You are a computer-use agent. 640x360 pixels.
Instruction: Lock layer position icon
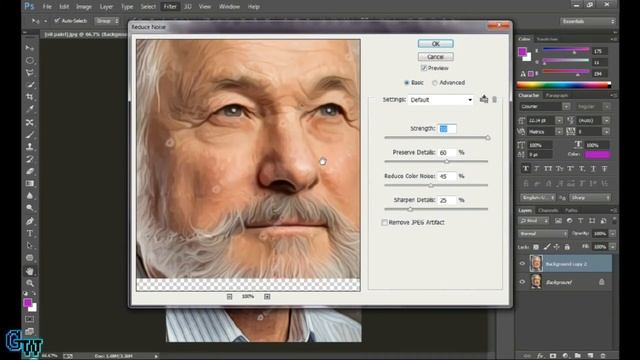coord(556,247)
